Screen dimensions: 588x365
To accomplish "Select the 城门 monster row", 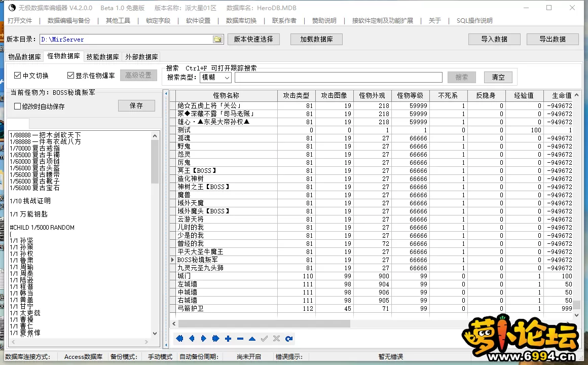I will click(371, 276).
